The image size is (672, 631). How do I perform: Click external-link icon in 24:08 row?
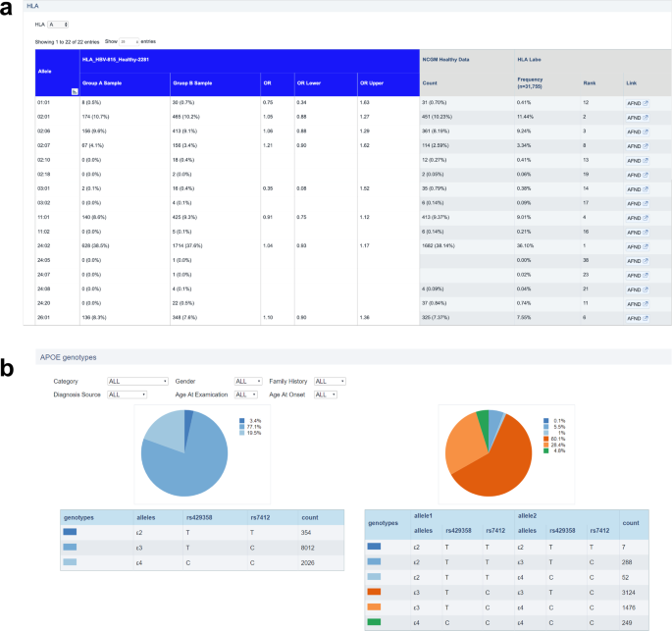[646, 289]
